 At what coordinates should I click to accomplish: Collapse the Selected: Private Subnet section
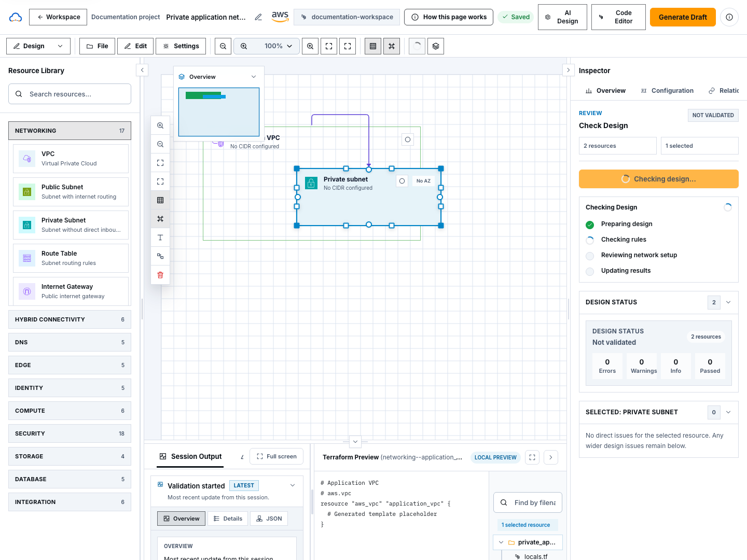click(x=728, y=412)
